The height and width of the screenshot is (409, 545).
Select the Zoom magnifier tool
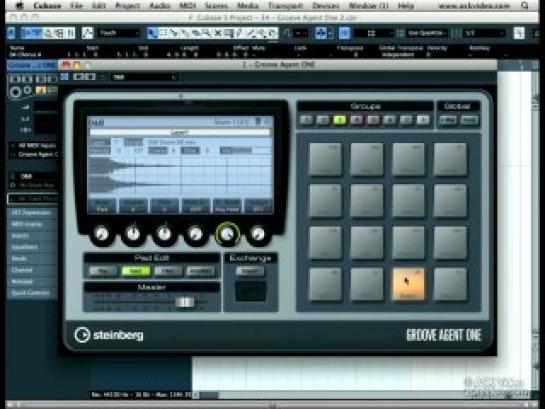point(206,33)
